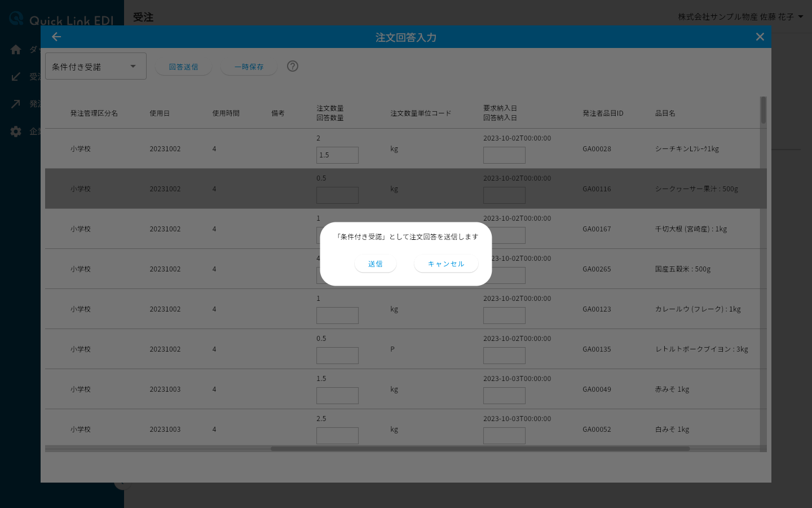812x508 pixels.
Task: Click answer quantity field for GA00052 row
Action: pos(337,436)
